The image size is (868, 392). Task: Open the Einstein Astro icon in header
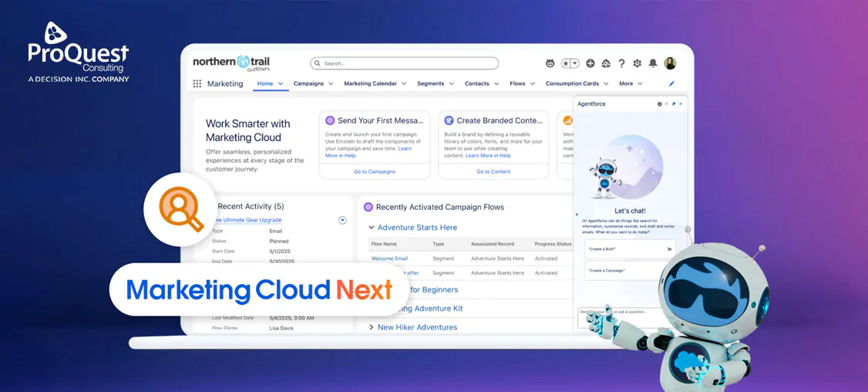tap(550, 64)
